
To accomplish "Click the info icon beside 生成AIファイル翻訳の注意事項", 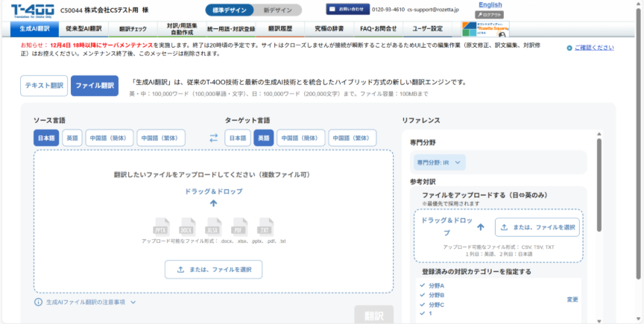I will tap(38, 302).
